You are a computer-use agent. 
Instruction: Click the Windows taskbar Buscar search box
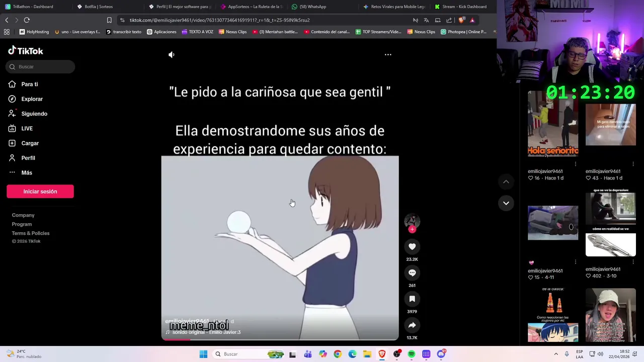click(249, 354)
